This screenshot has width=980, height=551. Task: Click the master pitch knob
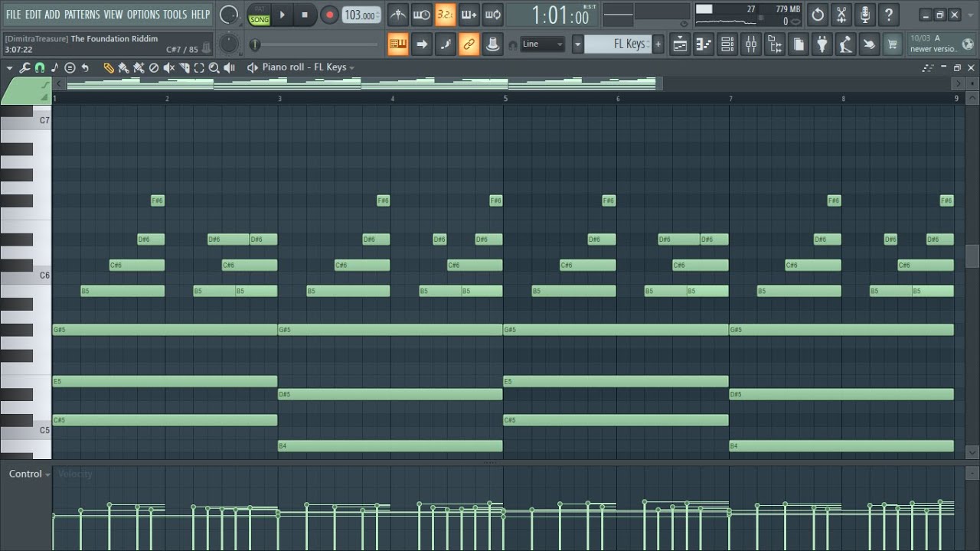[228, 44]
